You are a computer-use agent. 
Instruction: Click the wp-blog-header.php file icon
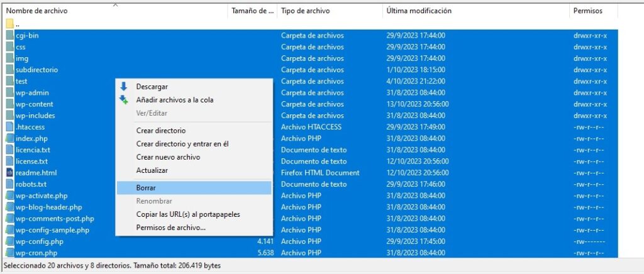click(x=10, y=207)
